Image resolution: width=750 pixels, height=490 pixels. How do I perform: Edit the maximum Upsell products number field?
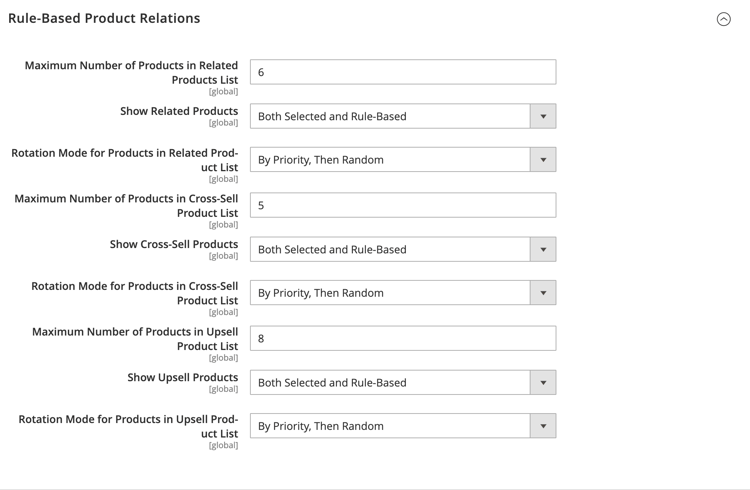[403, 338]
